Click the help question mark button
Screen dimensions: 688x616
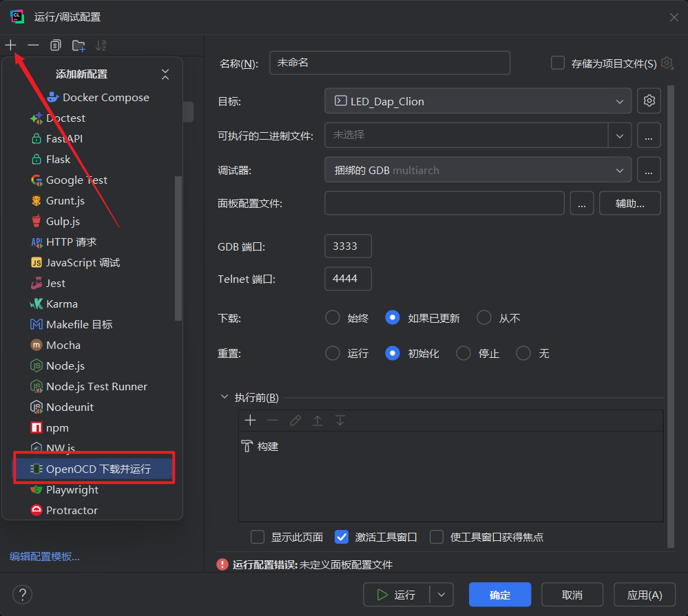coord(22,595)
